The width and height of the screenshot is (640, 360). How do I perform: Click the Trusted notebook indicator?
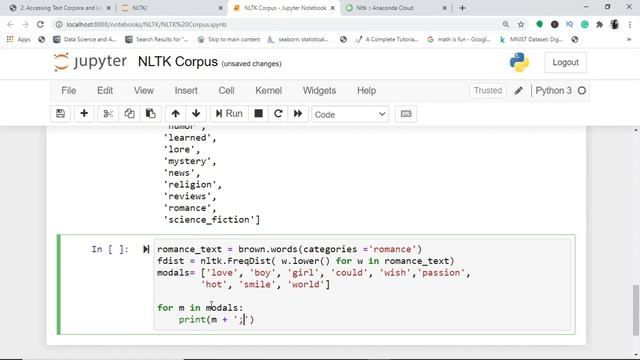pos(488,91)
